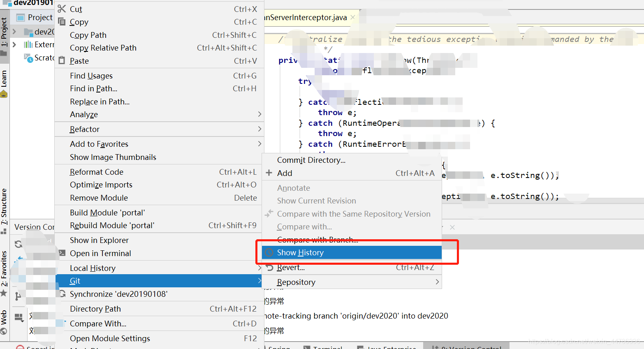Image resolution: width=644 pixels, height=349 pixels.
Task: Select Copy Relative Path menu item
Action: pos(159,48)
